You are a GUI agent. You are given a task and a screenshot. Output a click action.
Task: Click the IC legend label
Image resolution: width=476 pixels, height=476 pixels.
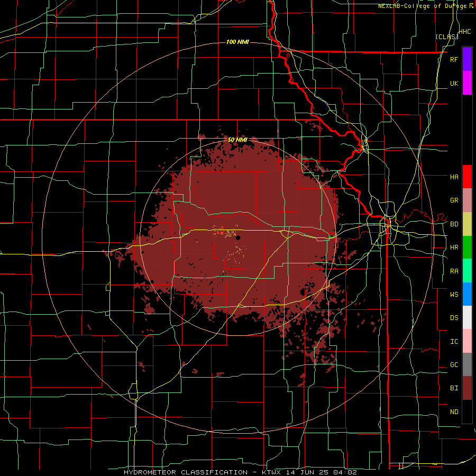click(x=454, y=342)
